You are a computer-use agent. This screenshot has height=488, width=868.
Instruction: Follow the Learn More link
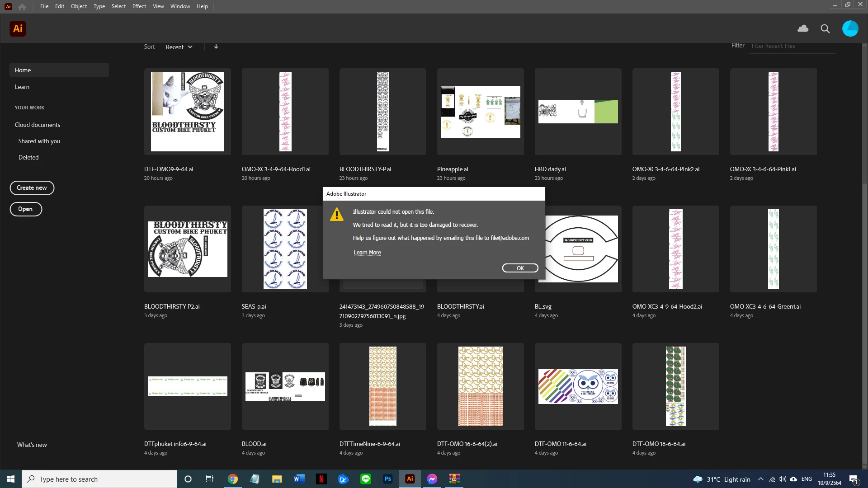(x=367, y=253)
